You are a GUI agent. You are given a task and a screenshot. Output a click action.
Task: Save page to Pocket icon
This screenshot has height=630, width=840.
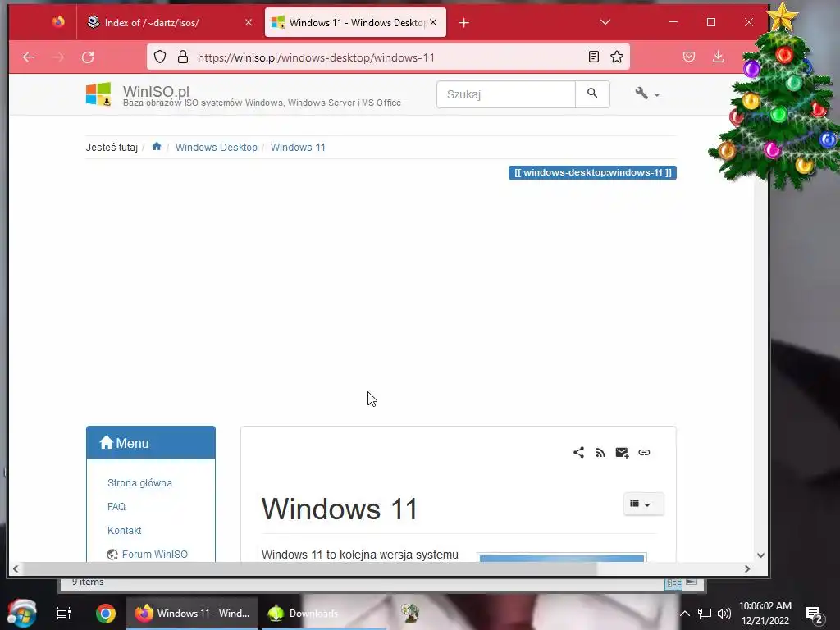pyautogui.click(x=689, y=57)
